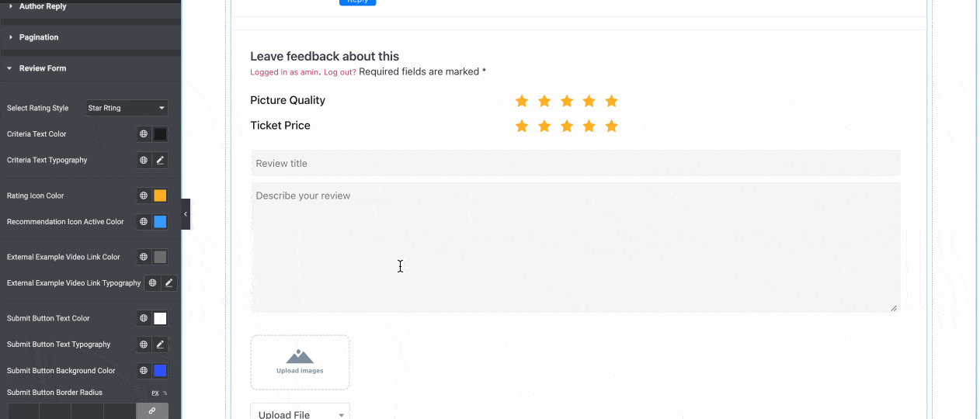Edit External Example Video Link Typography pencil
Viewport: 980px width, 419px height.
click(169, 283)
